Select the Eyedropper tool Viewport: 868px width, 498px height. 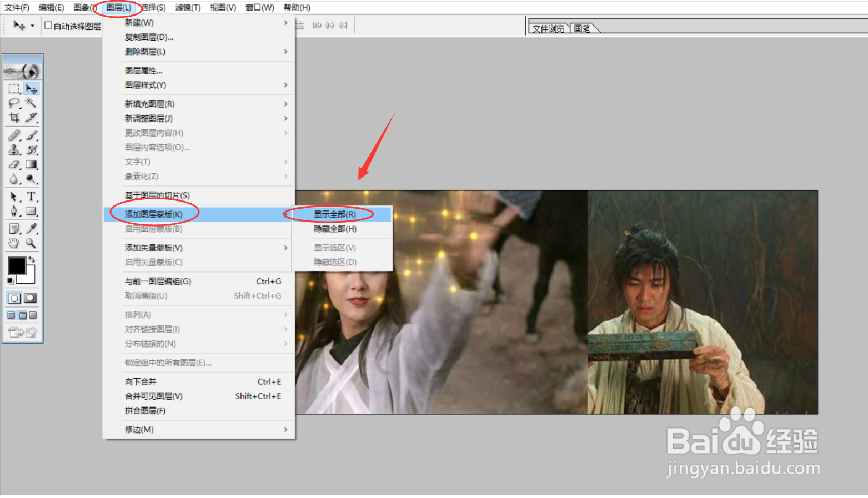coord(31,229)
